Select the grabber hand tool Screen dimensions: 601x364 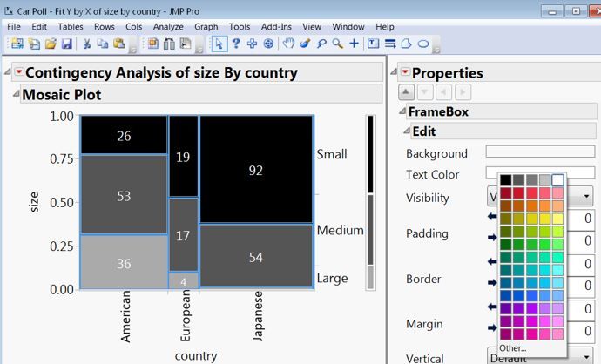(288, 44)
